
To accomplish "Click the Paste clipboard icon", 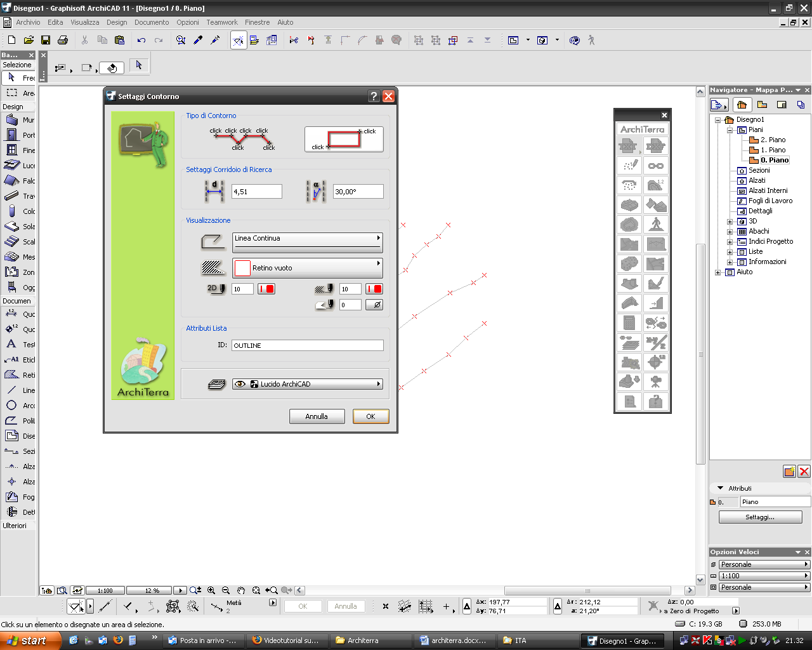I will tap(119, 40).
